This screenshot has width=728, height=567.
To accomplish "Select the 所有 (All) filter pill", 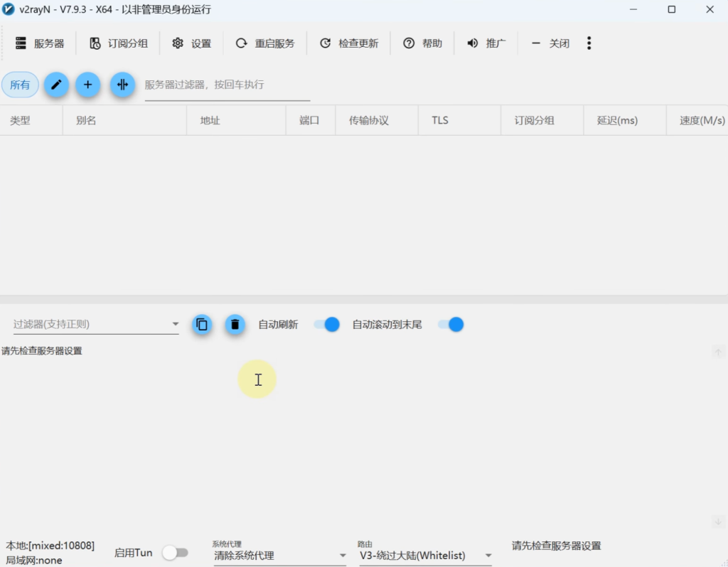I will tap(20, 85).
